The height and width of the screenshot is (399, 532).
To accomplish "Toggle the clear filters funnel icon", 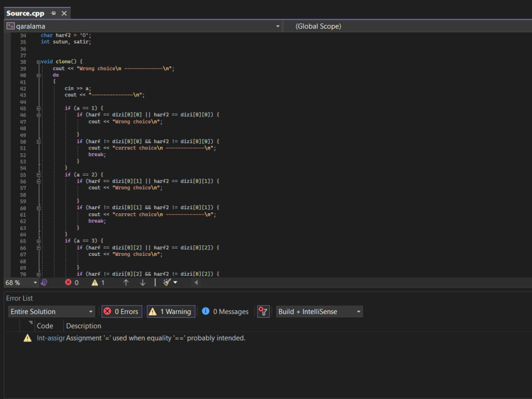I will click(263, 311).
